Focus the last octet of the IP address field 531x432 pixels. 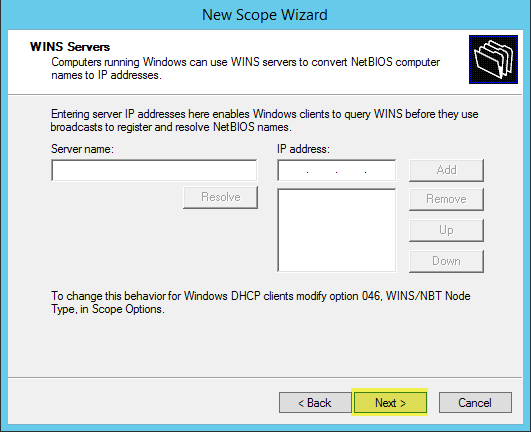[x=381, y=170]
